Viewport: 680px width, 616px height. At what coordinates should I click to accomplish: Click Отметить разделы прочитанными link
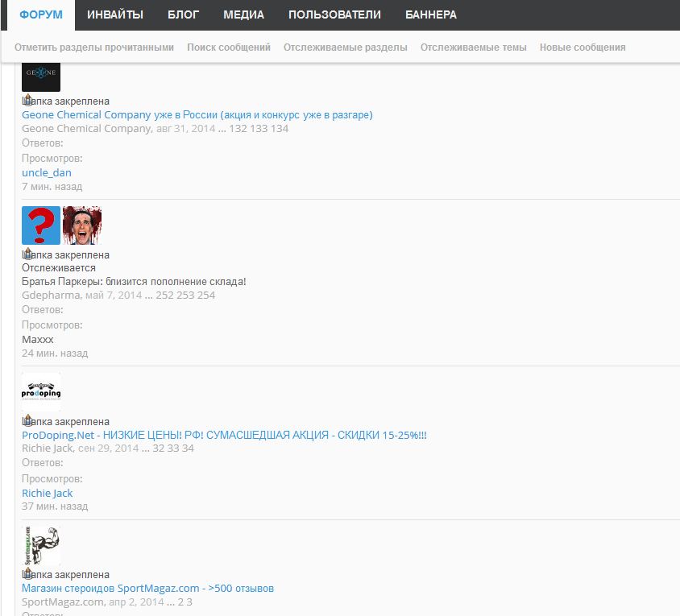pos(94,48)
